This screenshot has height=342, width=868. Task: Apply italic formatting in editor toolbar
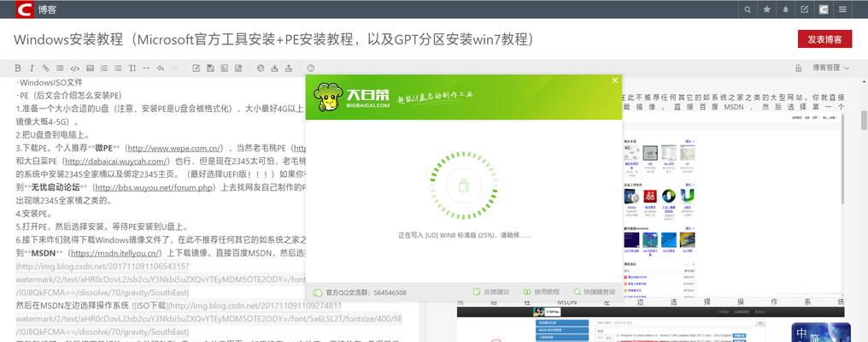[x=32, y=68]
